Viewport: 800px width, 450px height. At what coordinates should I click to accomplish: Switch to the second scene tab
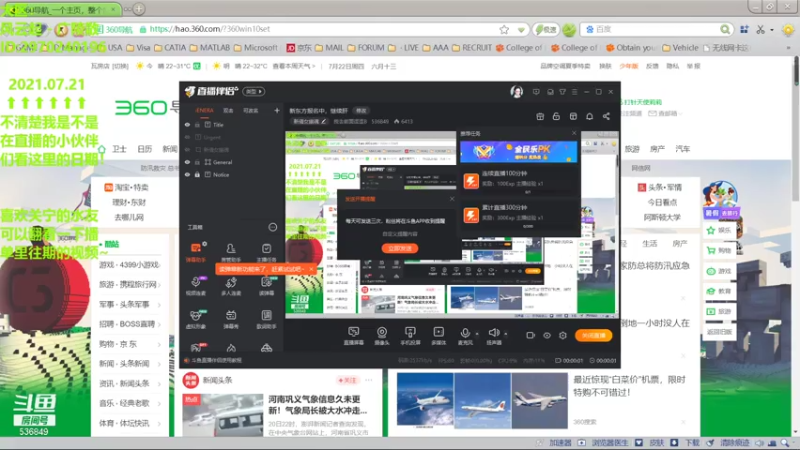point(228,110)
